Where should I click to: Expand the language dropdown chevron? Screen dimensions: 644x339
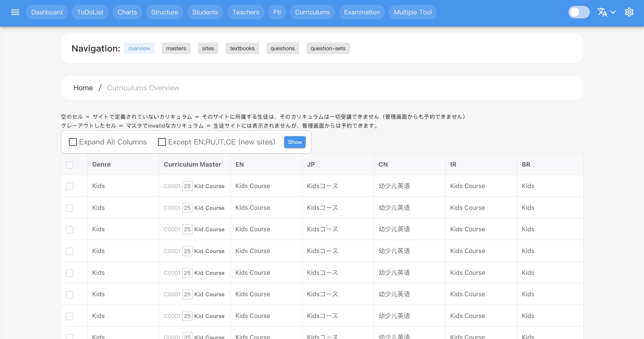point(613,12)
